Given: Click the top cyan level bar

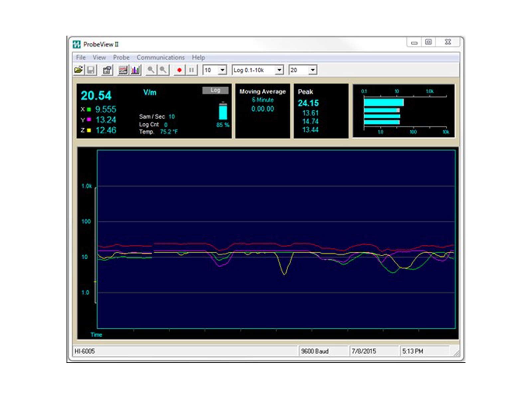Looking at the screenshot, I should (x=383, y=102).
